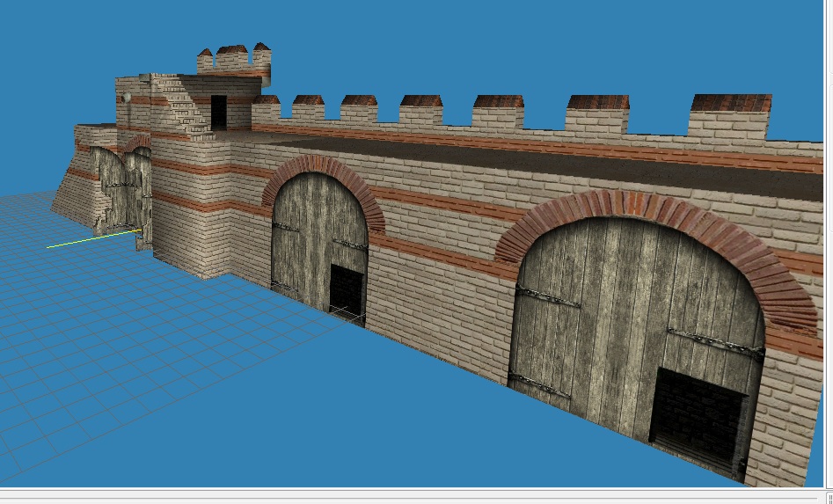Select the far double gate in the tower
This screenshot has width=833, height=504.
click(x=123, y=194)
